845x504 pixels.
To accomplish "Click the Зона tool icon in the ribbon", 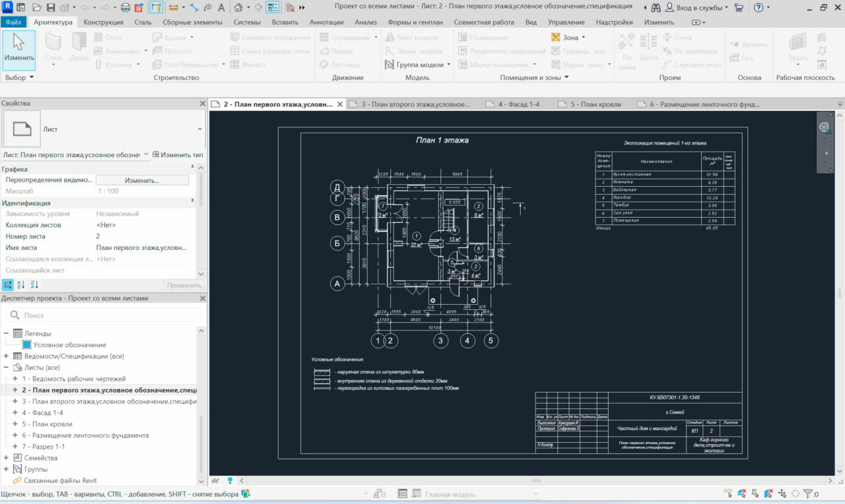I will click(556, 38).
